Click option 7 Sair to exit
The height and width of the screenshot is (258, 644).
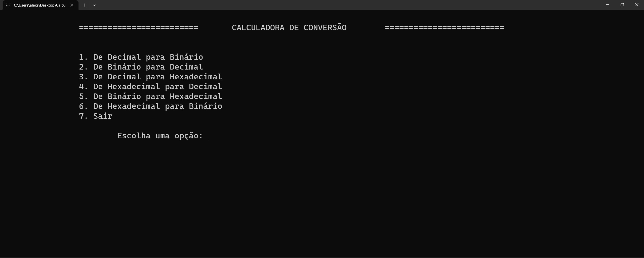96,116
